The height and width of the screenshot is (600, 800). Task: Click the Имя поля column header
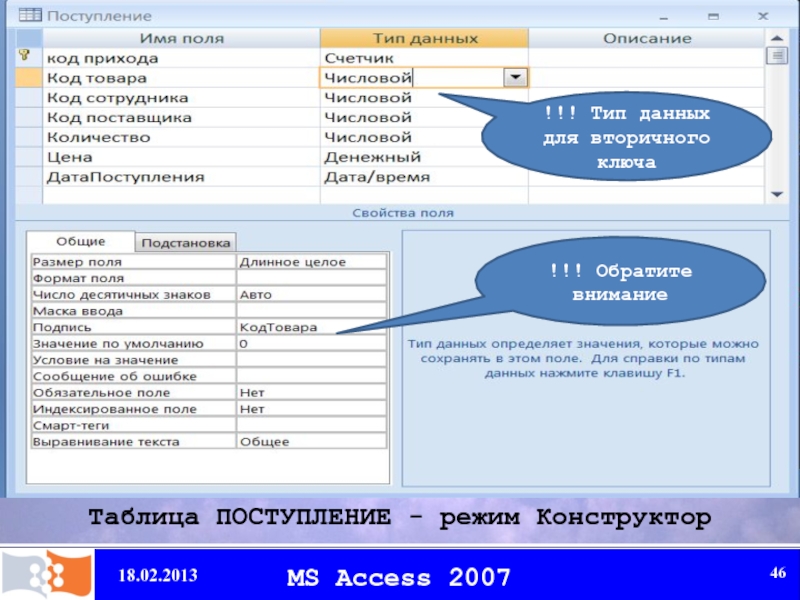click(x=181, y=38)
